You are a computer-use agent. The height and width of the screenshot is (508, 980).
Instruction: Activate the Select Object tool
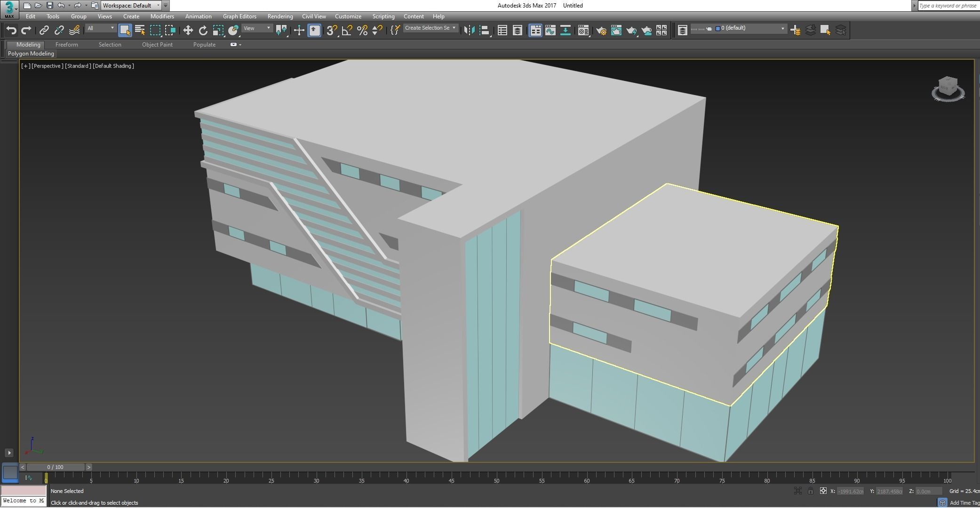[x=125, y=30]
